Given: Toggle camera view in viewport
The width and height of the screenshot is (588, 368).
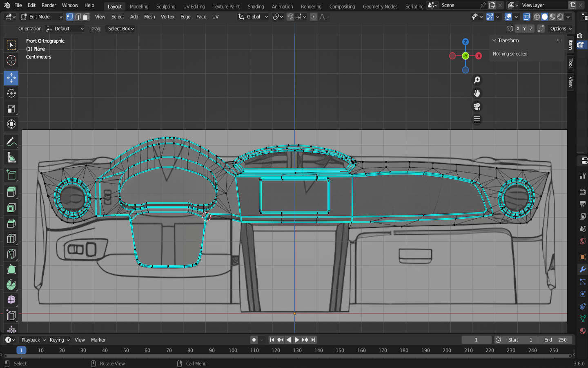Looking at the screenshot, I should click(x=477, y=107).
